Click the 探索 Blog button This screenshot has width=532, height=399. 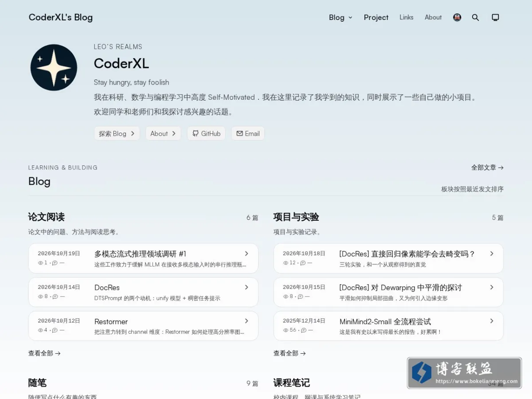tap(117, 133)
